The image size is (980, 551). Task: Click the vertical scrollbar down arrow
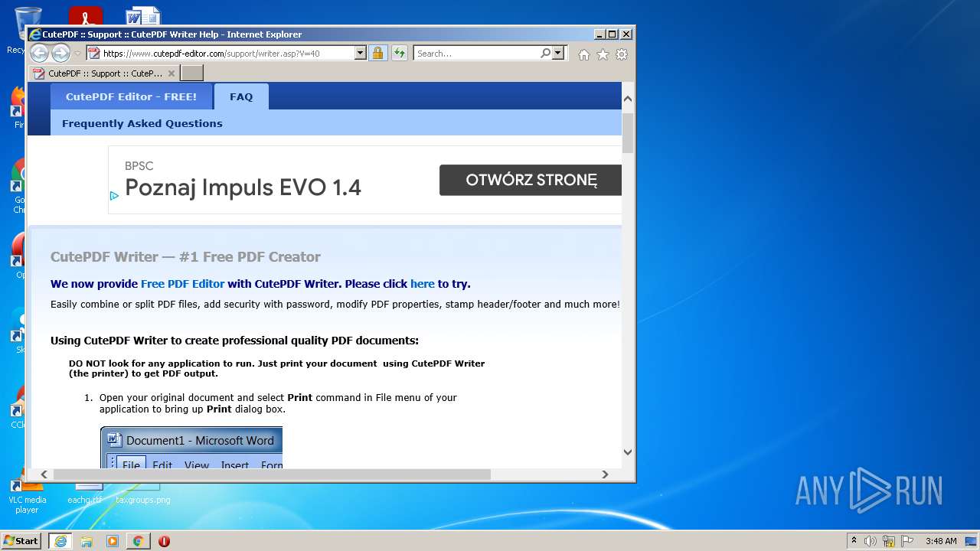[628, 452]
